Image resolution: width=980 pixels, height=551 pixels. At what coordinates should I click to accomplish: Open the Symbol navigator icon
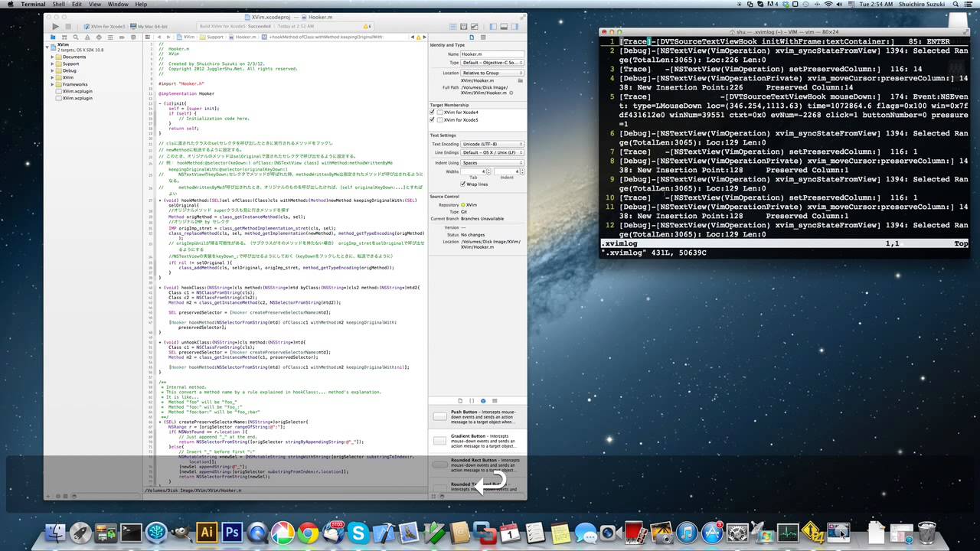64,37
